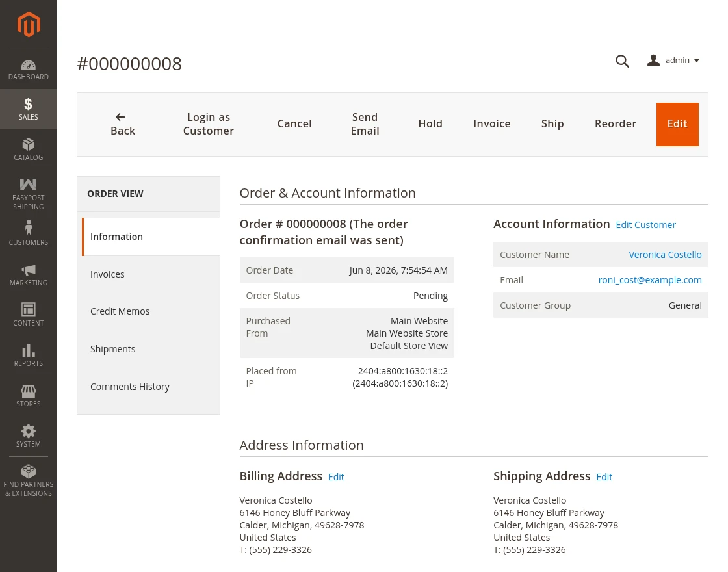
Task: Click the Pending order status value
Action: [x=430, y=296]
